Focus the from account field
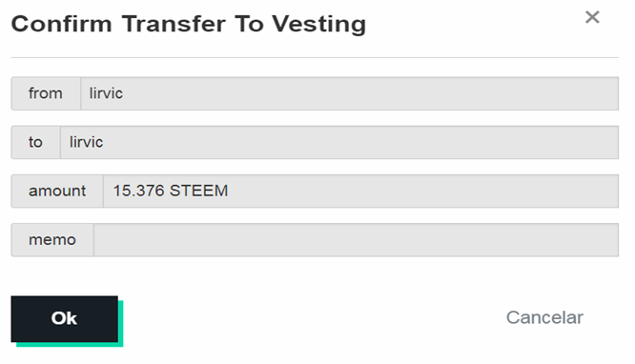Screen dimensions: 635x364 tap(349, 93)
